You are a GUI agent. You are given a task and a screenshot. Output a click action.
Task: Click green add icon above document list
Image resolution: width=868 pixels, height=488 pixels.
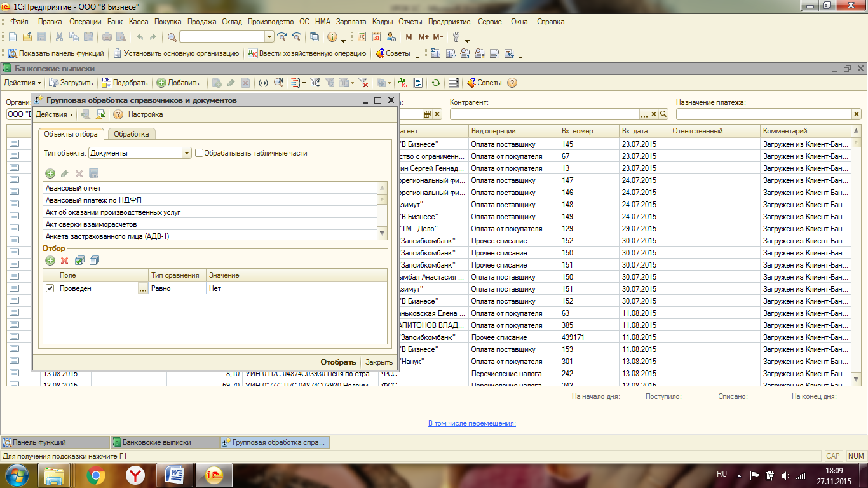click(50, 173)
